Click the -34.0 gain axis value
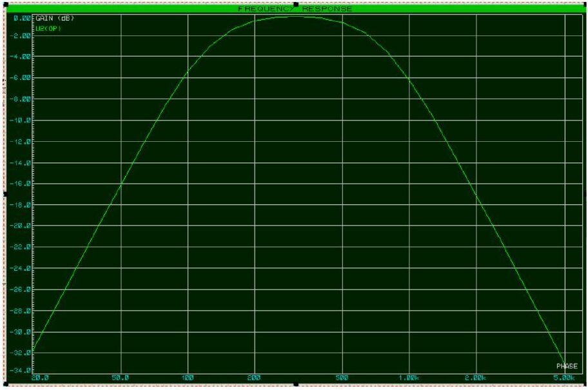The image size is (588, 390). click(21, 371)
